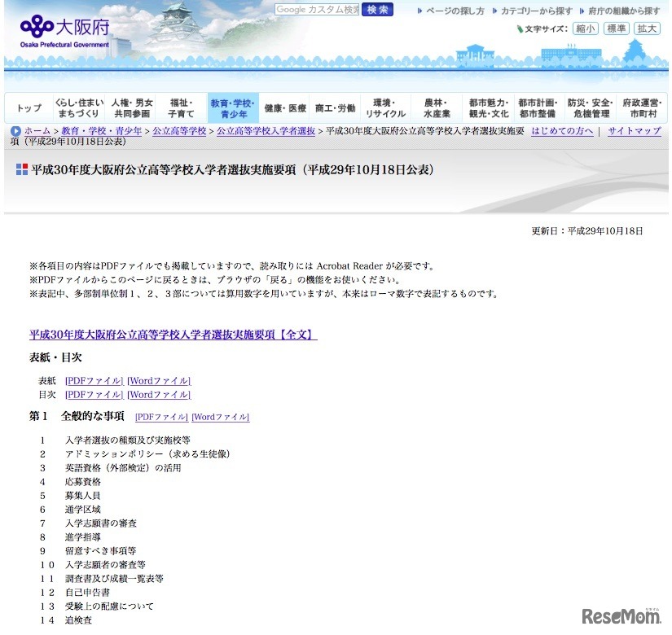Click the home arrow icon in breadcrumb
The image size is (672, 635).
15,130
